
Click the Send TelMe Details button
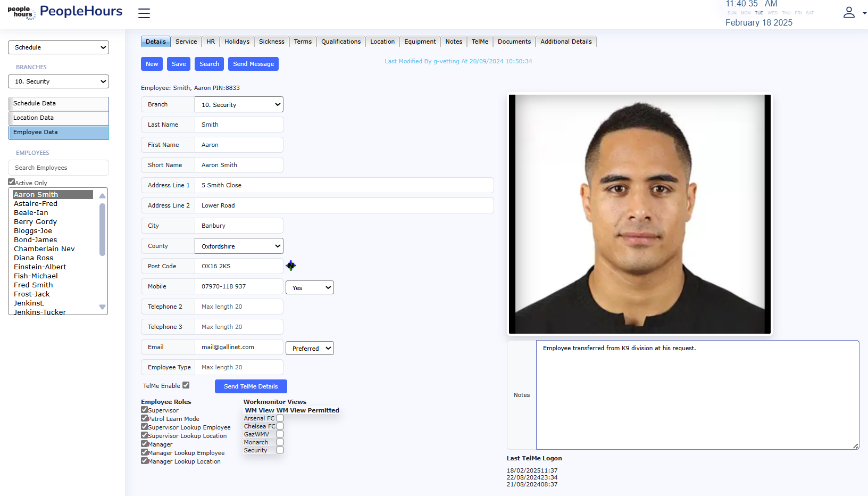[x=251, y=386]
